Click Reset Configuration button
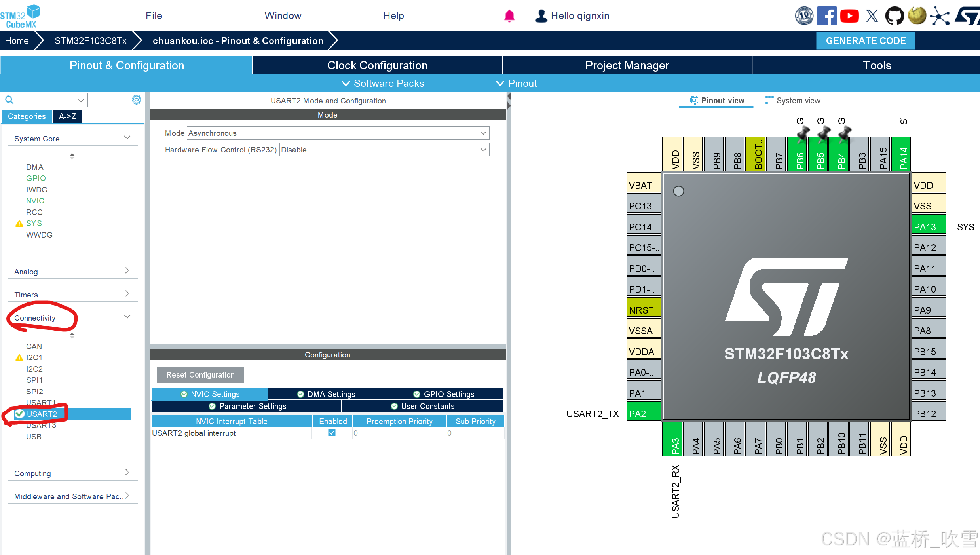Image resolution: width=980 pixels, height=555 pixels. (200, 375)
